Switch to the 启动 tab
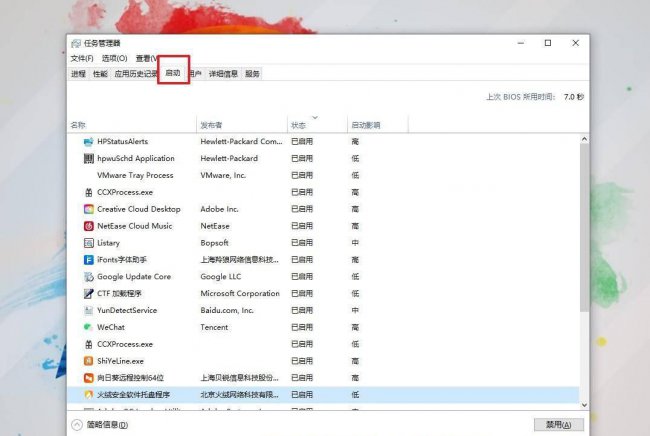 pyautogui.click(x=173, y=73)
